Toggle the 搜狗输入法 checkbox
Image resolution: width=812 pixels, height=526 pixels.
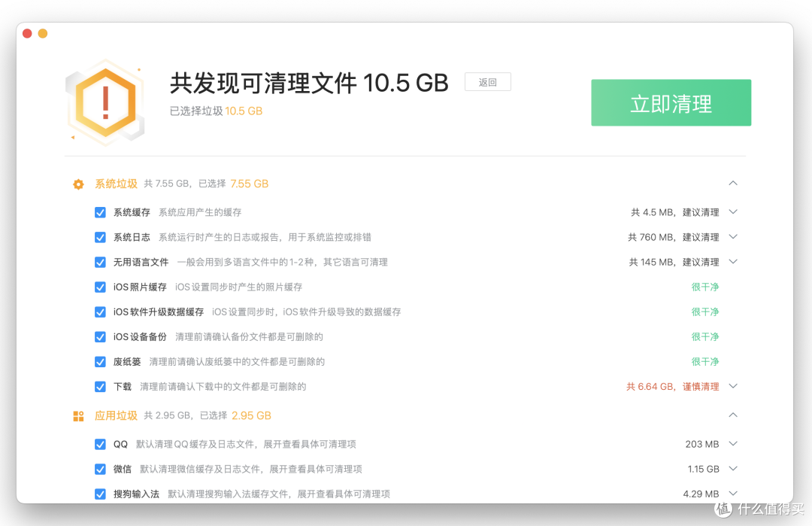tap(101, 494)
